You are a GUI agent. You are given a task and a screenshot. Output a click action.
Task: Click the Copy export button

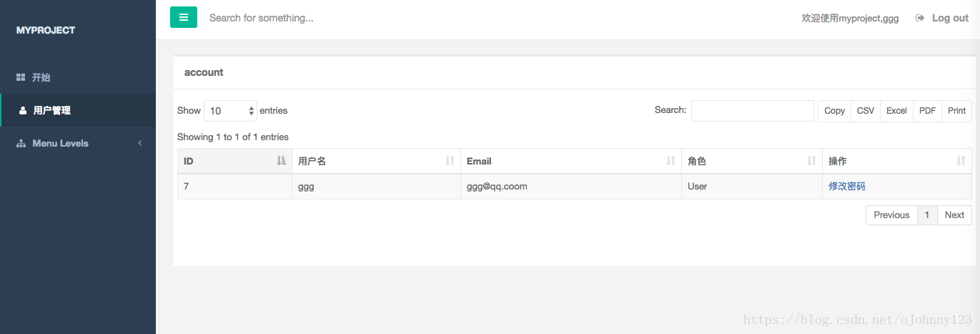click(834, 111)
